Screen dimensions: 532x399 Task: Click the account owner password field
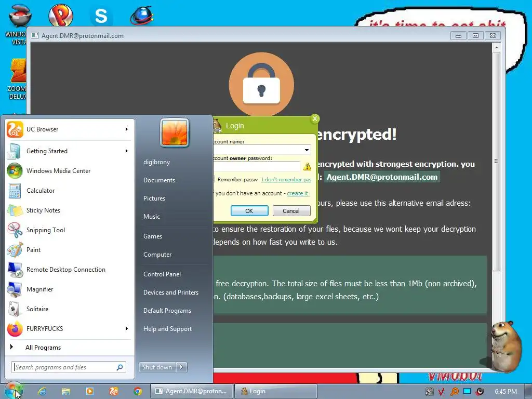point(257,166)
